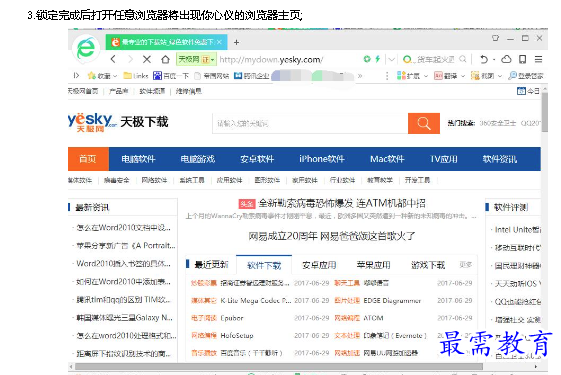Switch to the 苹果应用 tab

(373, 265)
